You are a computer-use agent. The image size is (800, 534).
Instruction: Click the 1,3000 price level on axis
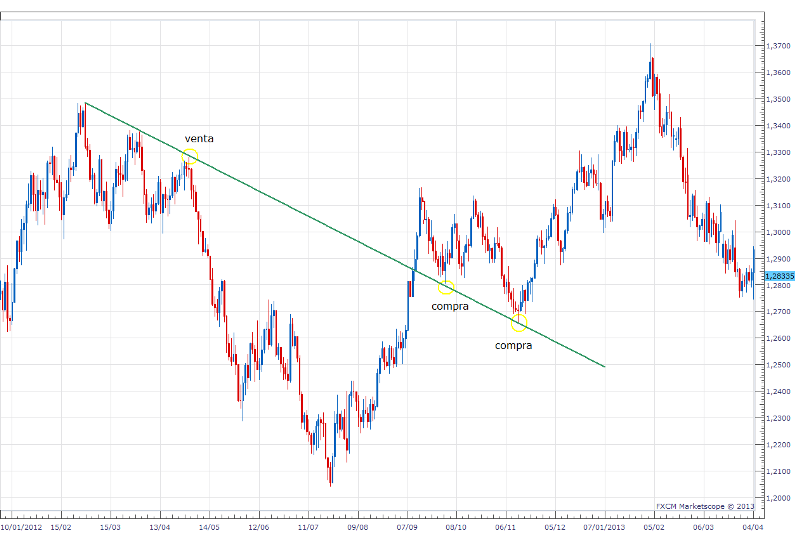(779, 232)
